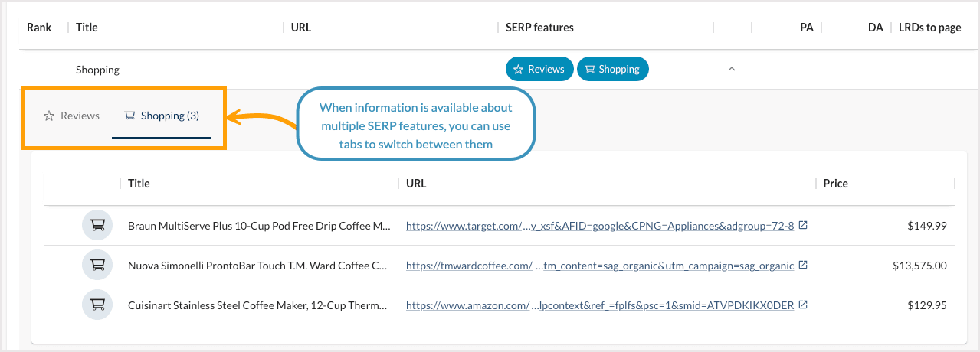Click the cart icon next to Cuisinart Coffee Maker

coord(97,305)
